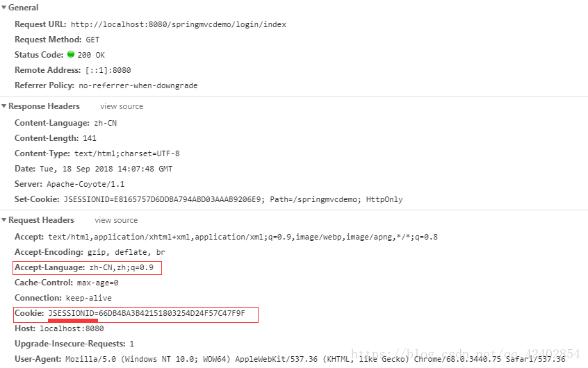
Task: Click the Content-Type header value
Action: pos(126,153)
